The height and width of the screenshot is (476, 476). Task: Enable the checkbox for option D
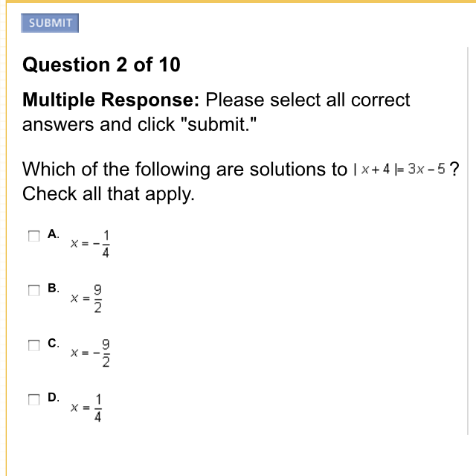click(33, 399)
